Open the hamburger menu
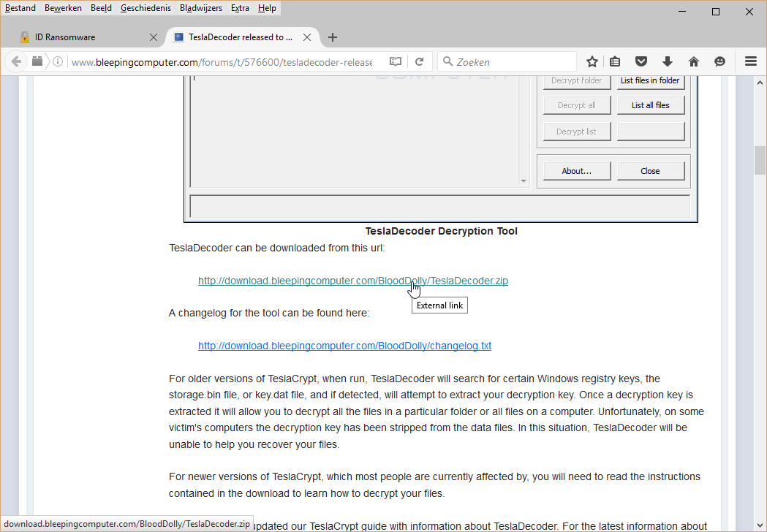 751,62
